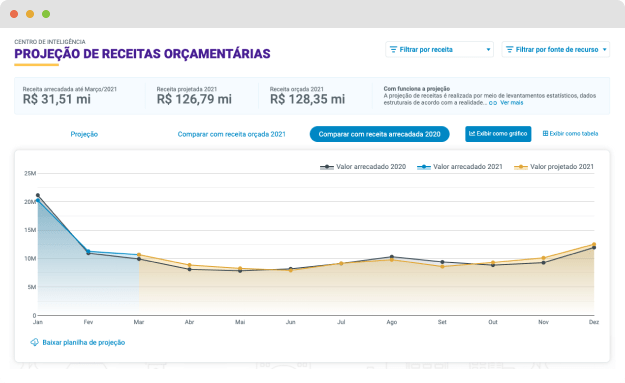This screenshot has width=625, height=383.
Task: Click caret arrow of Filtrar por receita
Action: click(488, 50)
